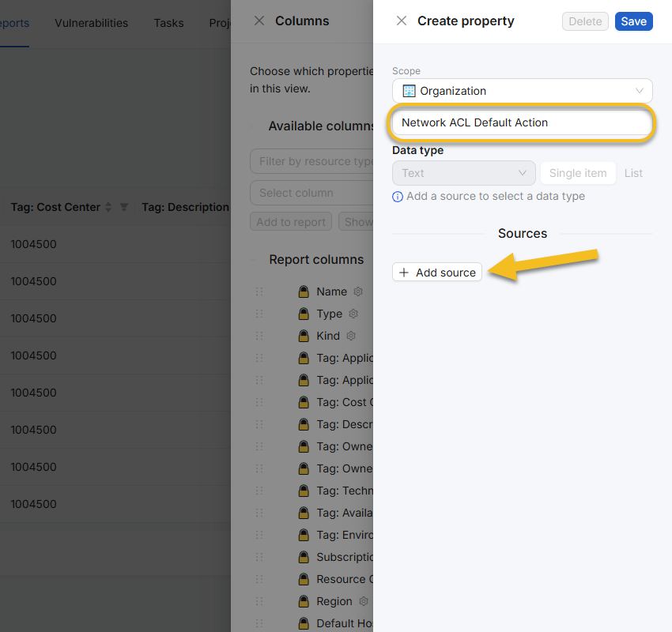Click the property name input field
The image size is (672, 632).
click(x=521, y=123)
